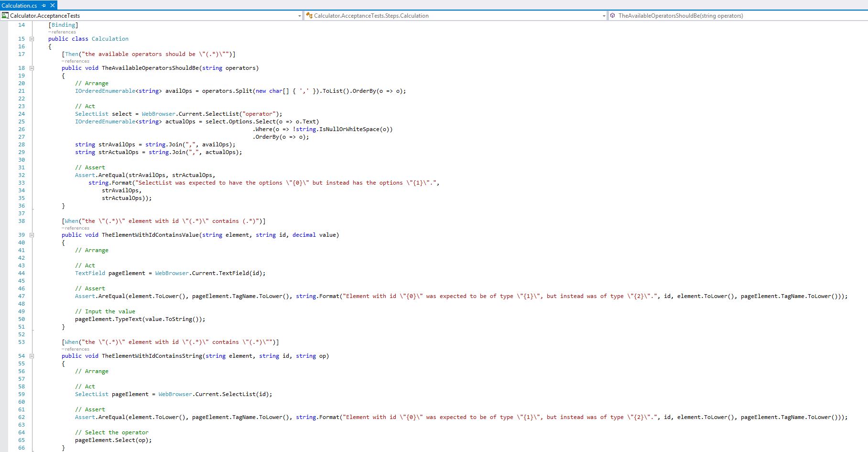The image size is (868, 452).
Task: Click the '// Act' comment on line 43
Action: (x=85, y=265)
